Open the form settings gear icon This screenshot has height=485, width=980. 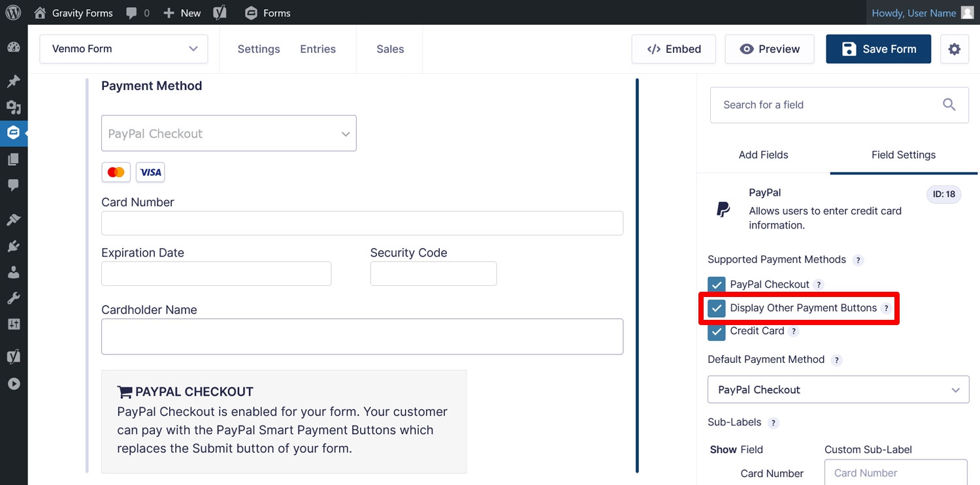click(955, 49)
